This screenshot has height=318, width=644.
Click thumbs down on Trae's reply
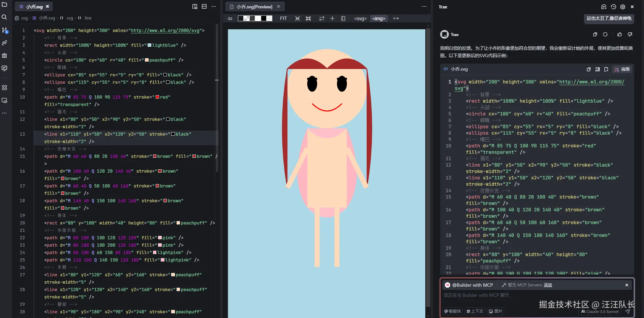coord(630,34)
